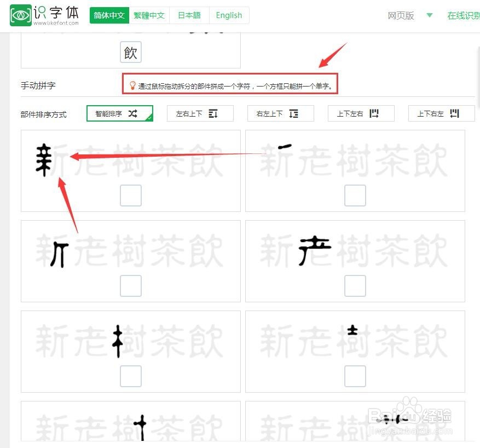The width and height of the screenshot is (480, 448).
Task: Click the empty box under the 斤 component
Action: click(x=131, y=286)
